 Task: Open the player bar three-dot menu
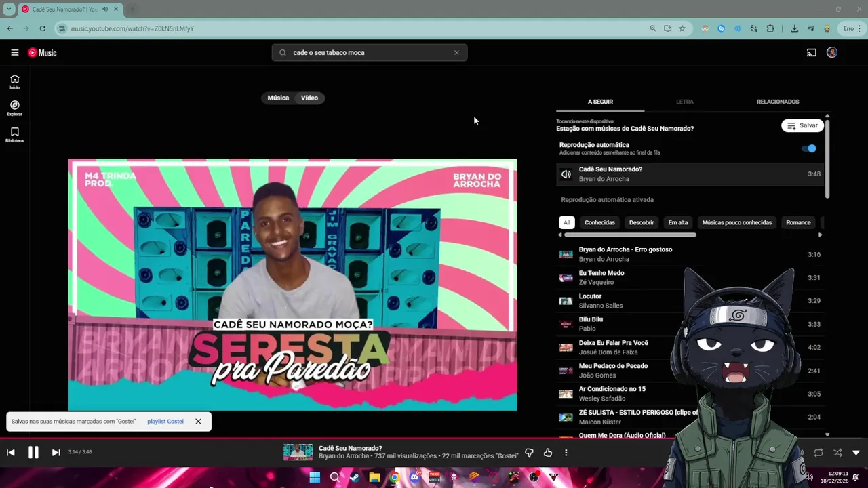coord(566,453)
